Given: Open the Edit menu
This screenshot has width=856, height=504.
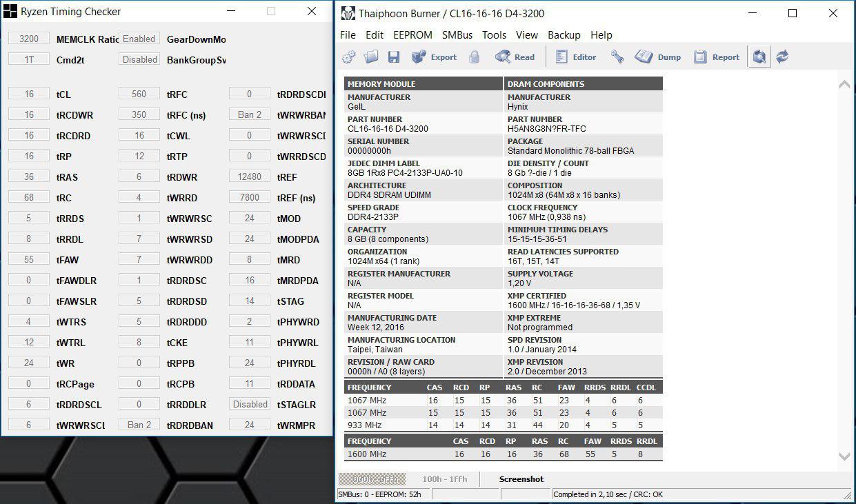Looking at the screenshot, I should click(x=375, y=35).
